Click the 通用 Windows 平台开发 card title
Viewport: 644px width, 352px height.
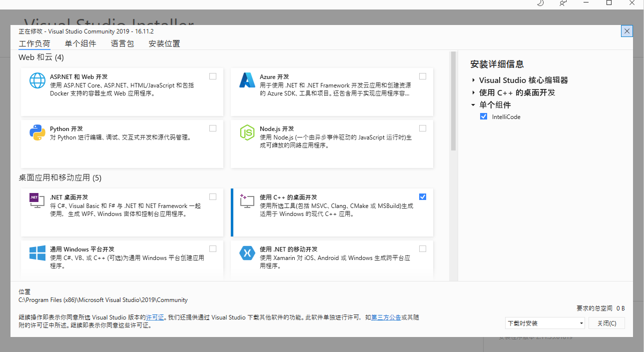(82, 249)
